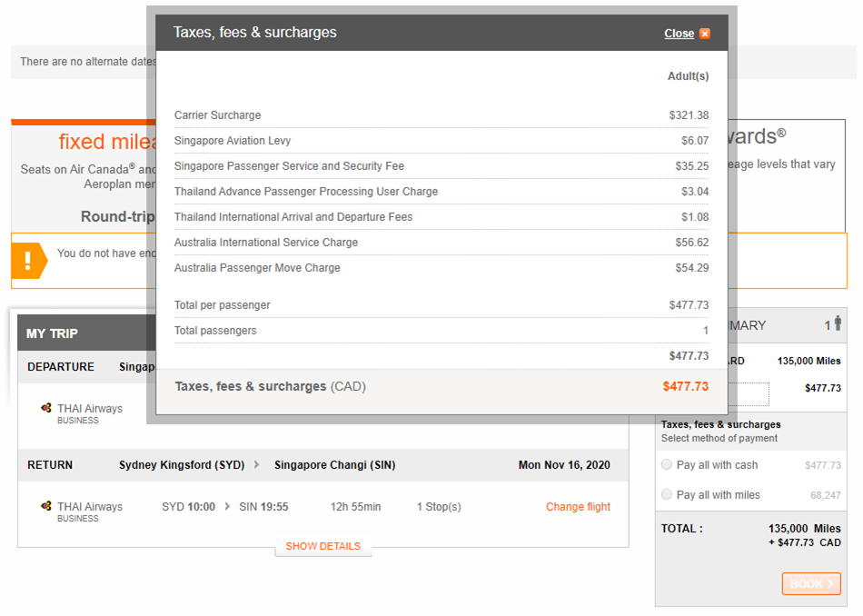The image size is (863, 616).
Task: Click the $321.38 carrier surcharge amount
Action: 689,115
